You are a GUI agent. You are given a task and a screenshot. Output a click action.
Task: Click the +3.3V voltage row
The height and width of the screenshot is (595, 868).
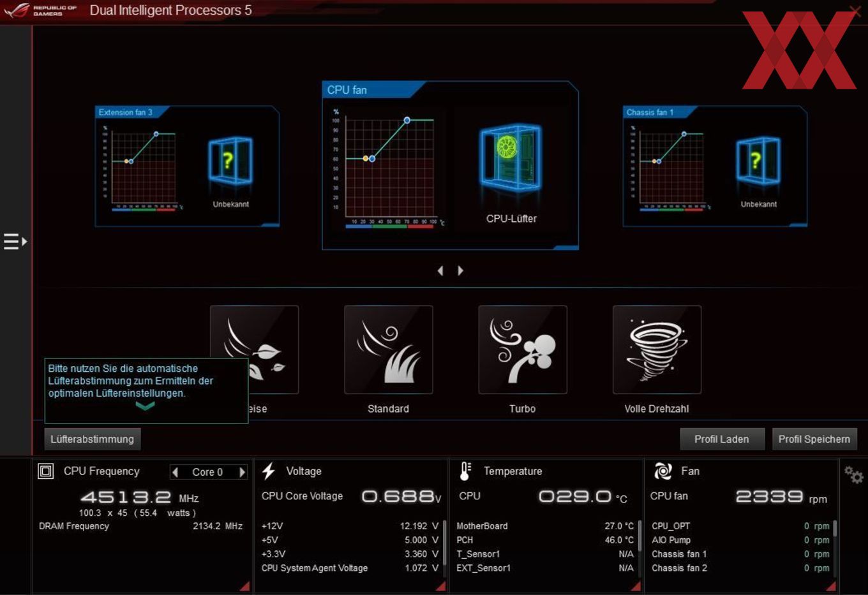coord(350,554)
